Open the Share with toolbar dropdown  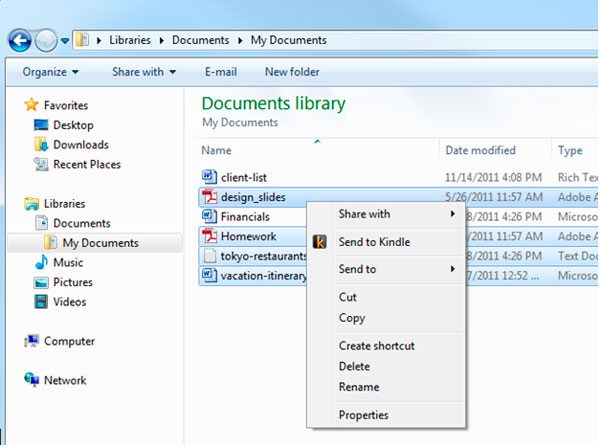(143, 72)
